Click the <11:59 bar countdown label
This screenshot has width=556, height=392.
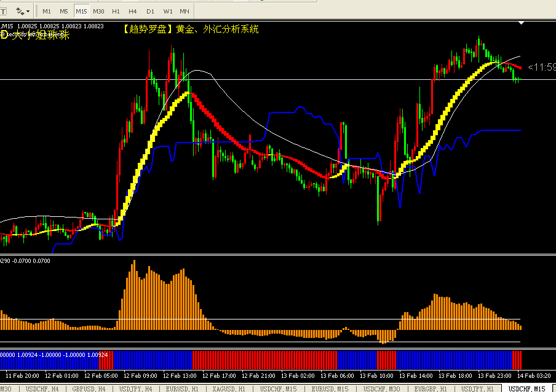(541, 67)
